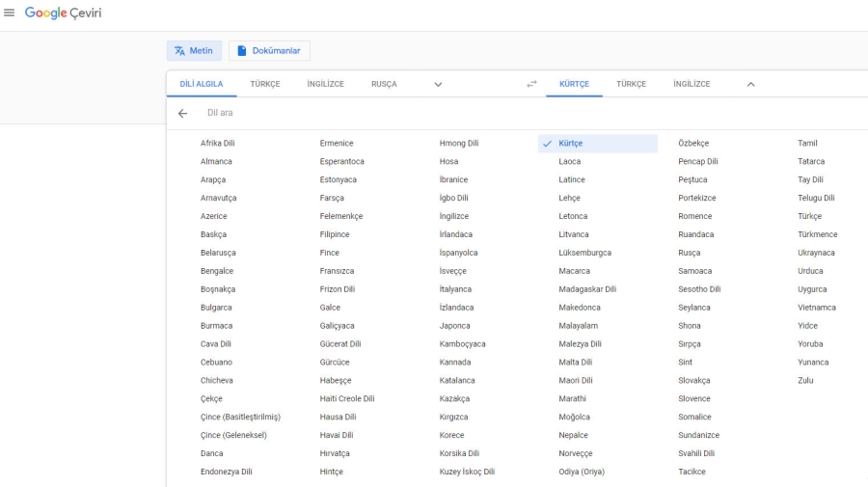Screen dimensions: 868x487
Task: Pick İbranice in the list
Action: (x=453, y=180)
